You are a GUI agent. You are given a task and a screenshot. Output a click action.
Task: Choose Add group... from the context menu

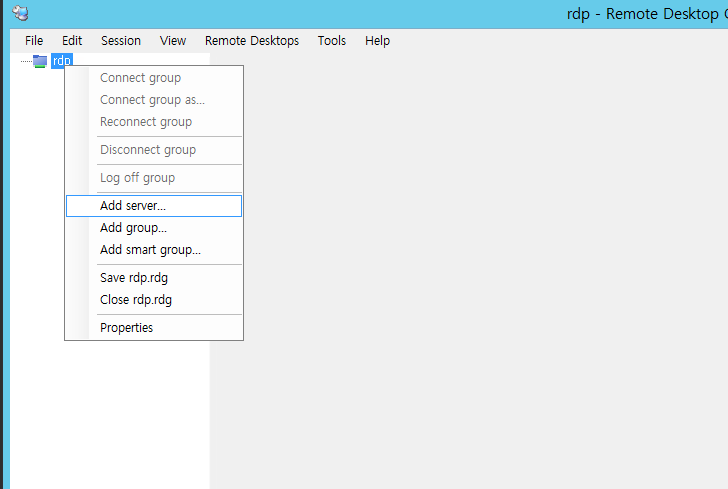pyautogui.click(x=133, y=228)
